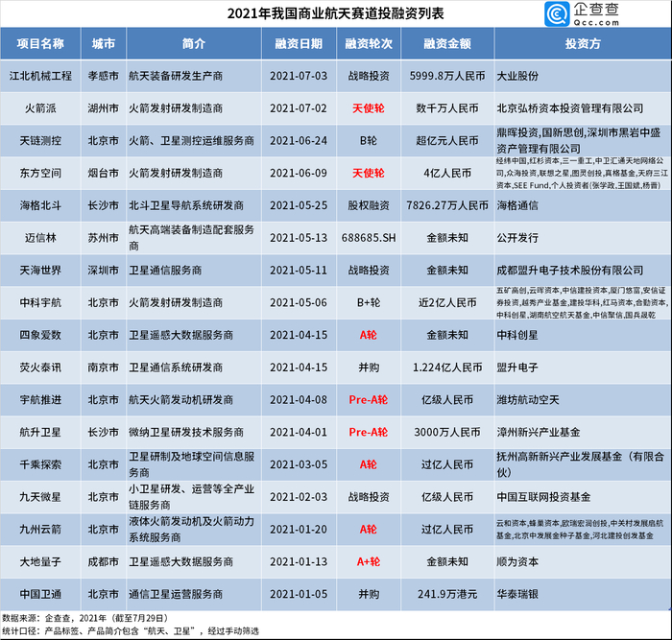The image size is (672, 640).
Task: Select the 天海世界 project name cell
Action: click(40, 271)
